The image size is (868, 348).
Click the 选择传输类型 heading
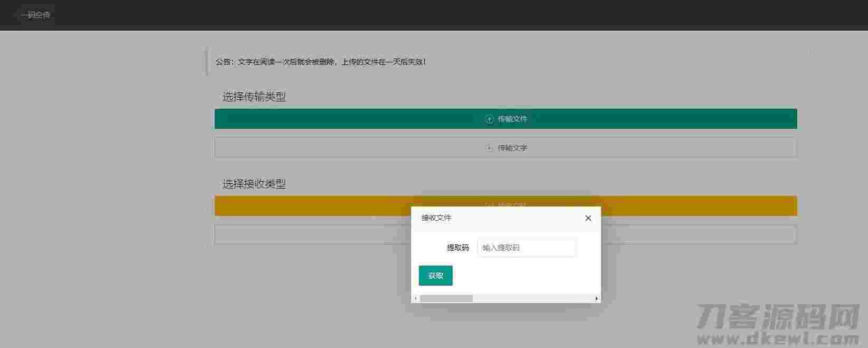click(x=254, y=97)
